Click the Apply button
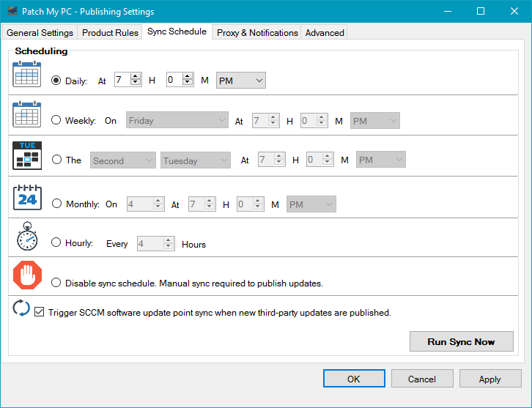 pyautogui.click(x=490, y=379)
